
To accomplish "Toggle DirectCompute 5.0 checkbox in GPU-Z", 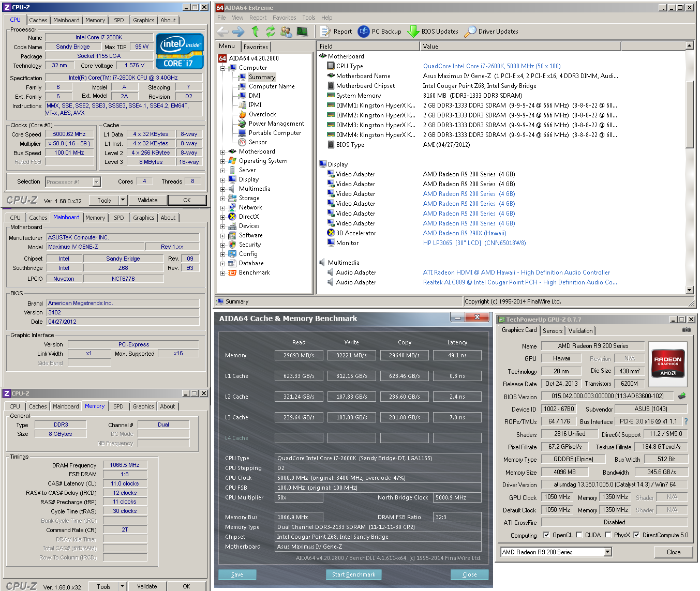I will pos(636,535).
